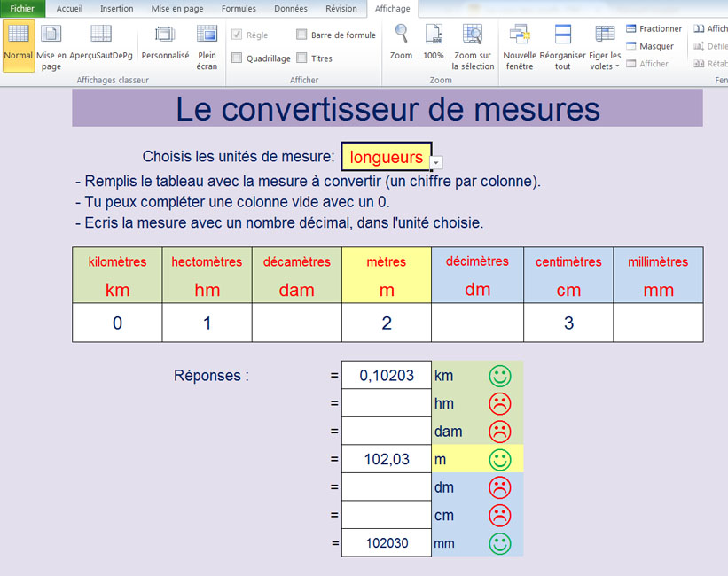The height and width of the screenshot is (576, 728).
Task: Click the empty cm answer field
Action: pyautogui.click(x=387, y=515)
